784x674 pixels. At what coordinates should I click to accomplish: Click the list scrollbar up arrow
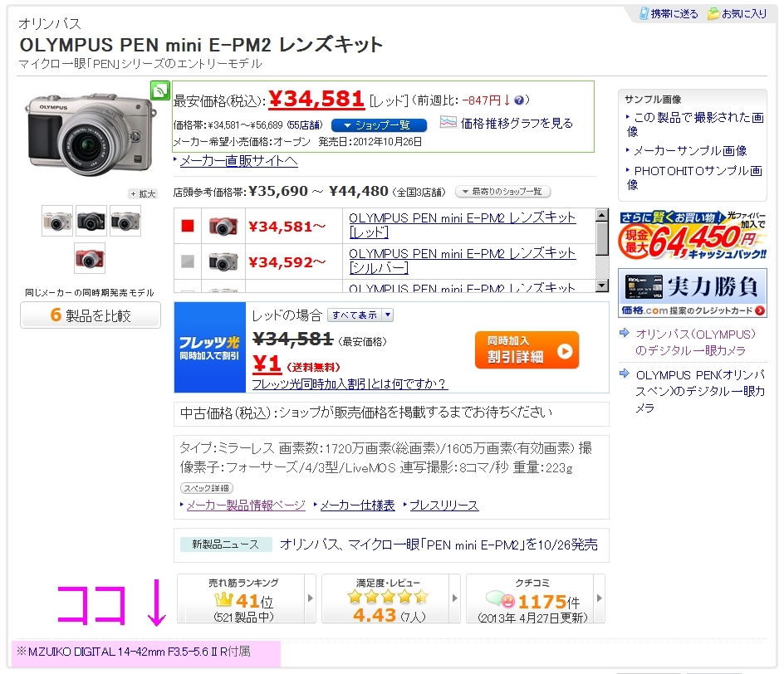click(602, 215)
